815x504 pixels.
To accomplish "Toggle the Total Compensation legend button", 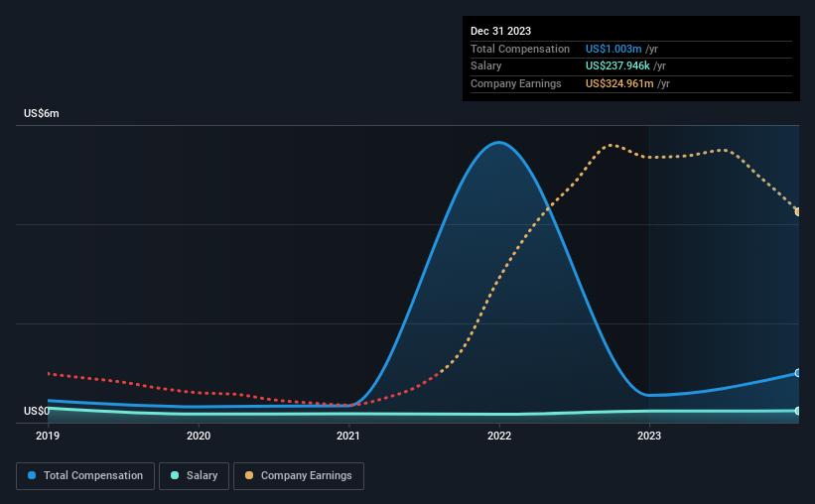I will pos(85,476).
